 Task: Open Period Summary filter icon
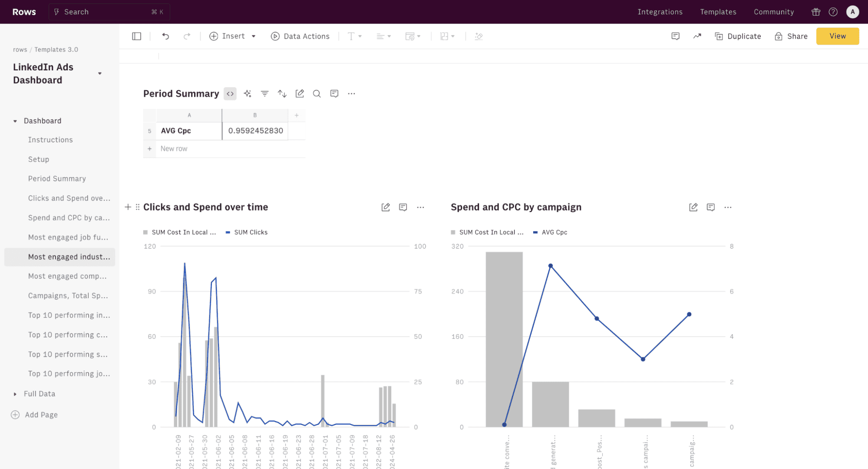pyautogui.click(x=265, y=94)
